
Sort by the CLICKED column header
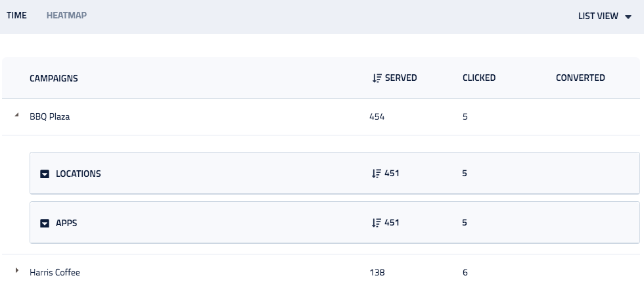tap(479, 78)
